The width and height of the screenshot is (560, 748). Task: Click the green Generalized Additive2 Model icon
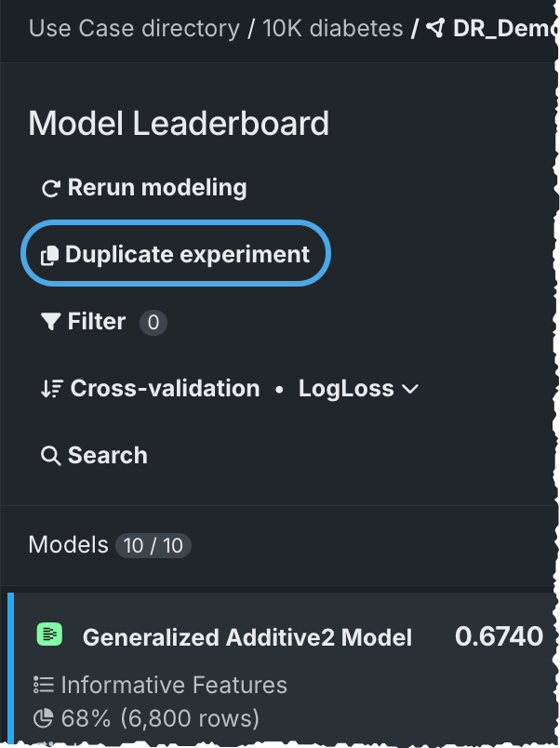(x=49, y=635)
